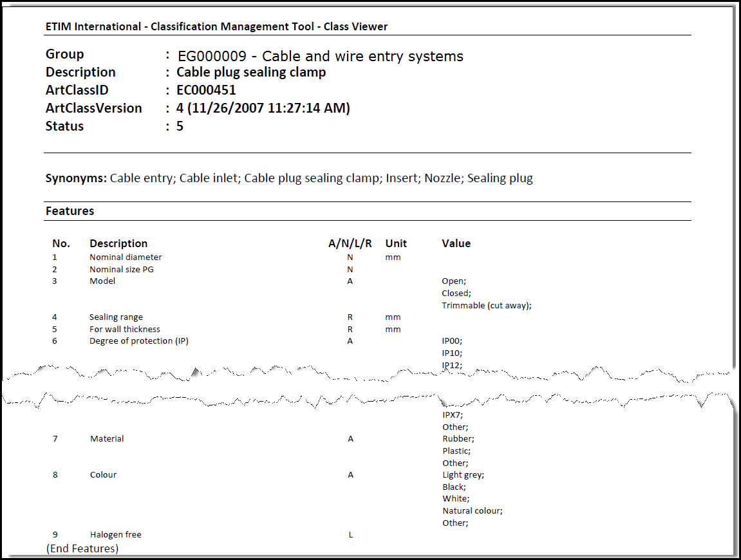Click Degree of protection (IP) feature

coord(138,341)
